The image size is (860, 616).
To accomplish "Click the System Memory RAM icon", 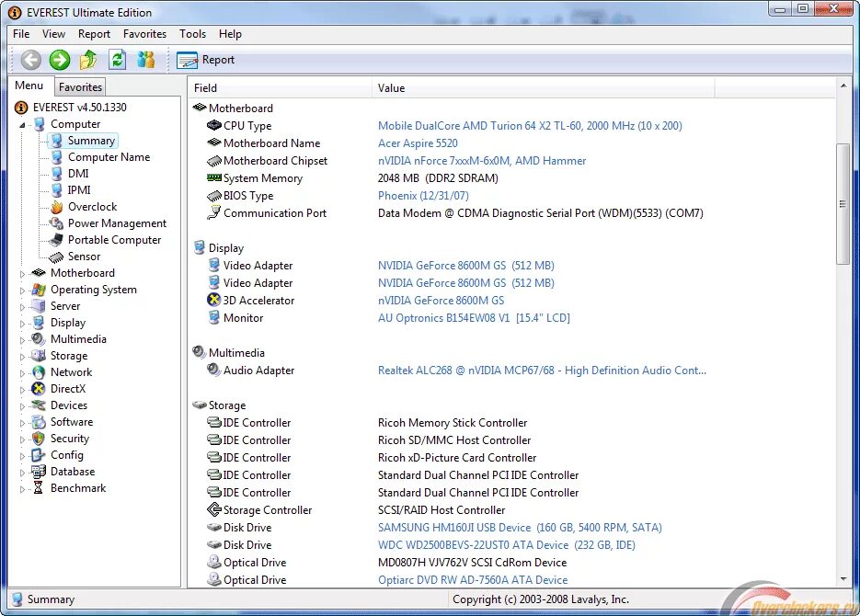I will coord(214,177).
